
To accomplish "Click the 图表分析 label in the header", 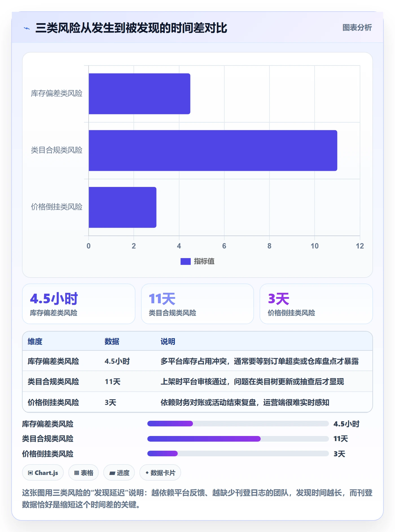I will tap(357, 28).
